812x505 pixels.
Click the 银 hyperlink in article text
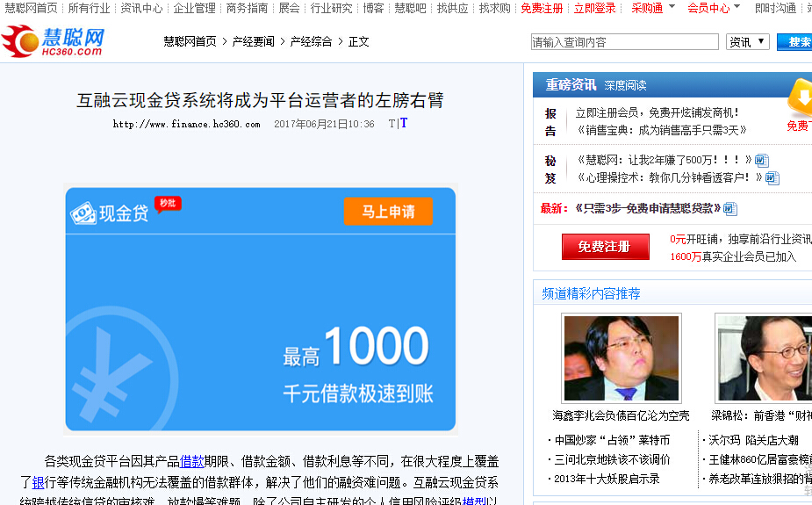pyautogui.click(x=39, y=483)
